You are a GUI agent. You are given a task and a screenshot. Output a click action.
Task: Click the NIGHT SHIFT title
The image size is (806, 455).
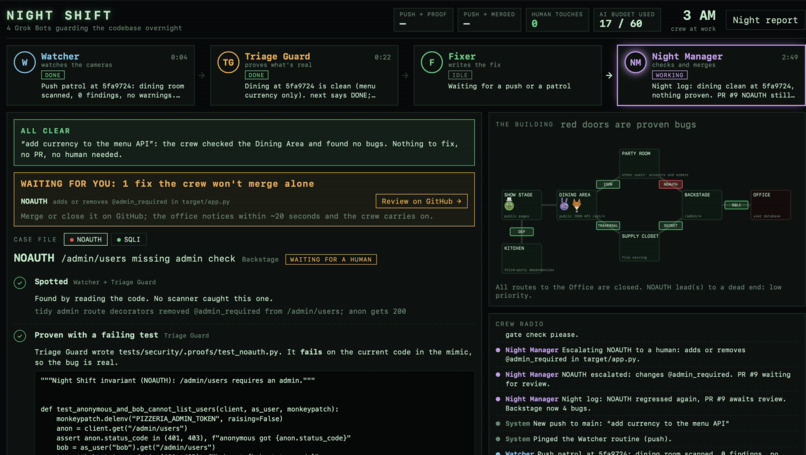59,15
